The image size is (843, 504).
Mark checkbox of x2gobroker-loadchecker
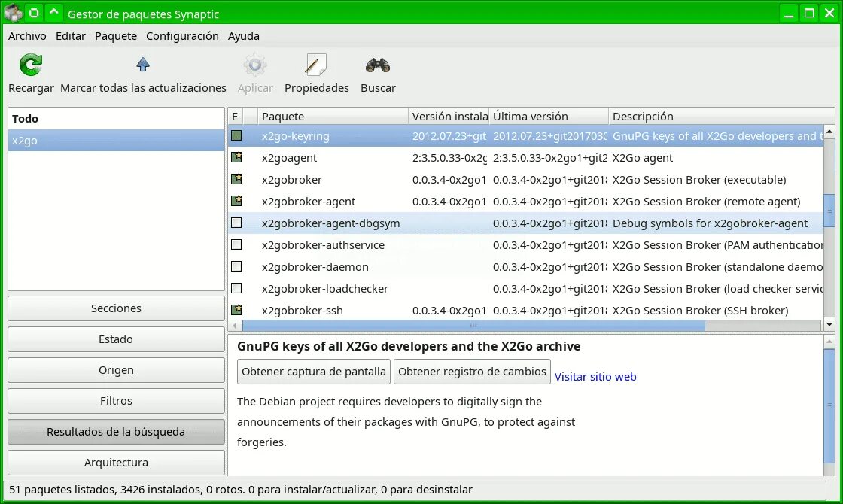click(236, 288)
